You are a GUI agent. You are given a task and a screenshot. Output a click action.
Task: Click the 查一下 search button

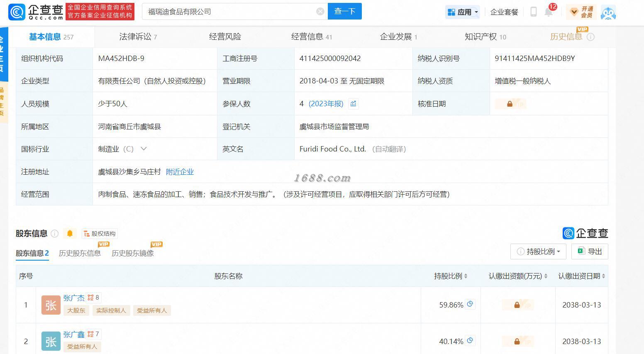345,11
